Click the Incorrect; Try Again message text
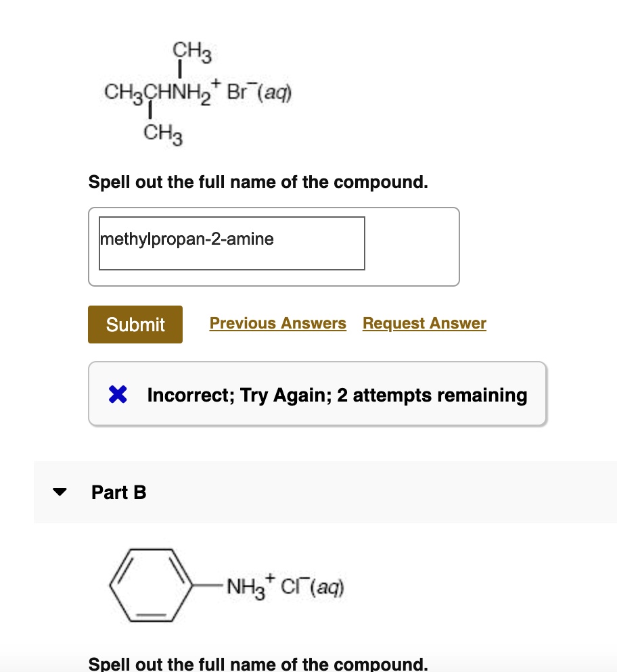The image size is (617, 672). tap(337, 394)
